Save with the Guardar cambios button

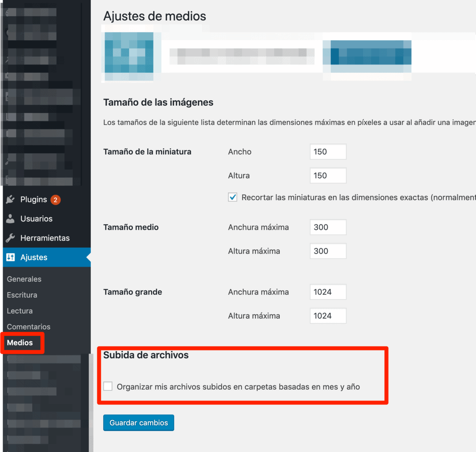tap(139, 422)
